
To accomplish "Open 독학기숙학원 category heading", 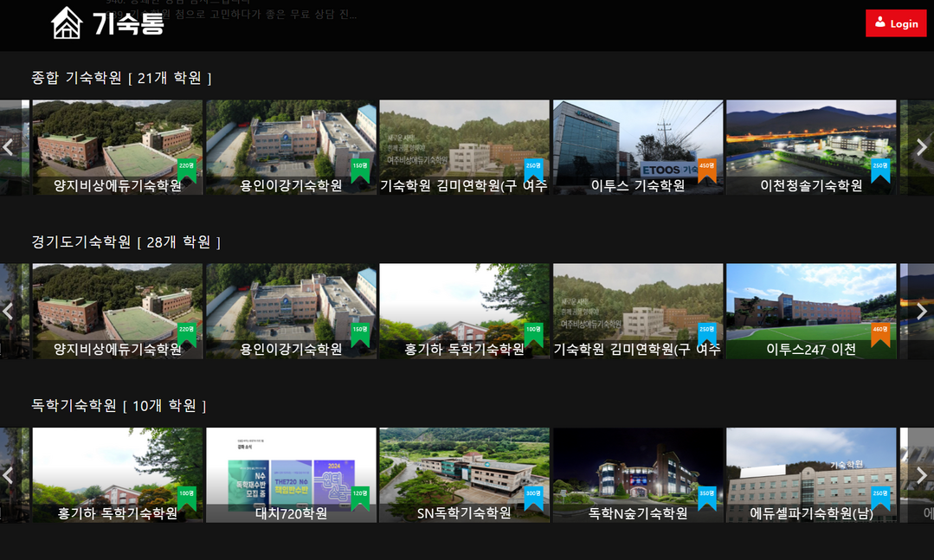I will 74,405.
